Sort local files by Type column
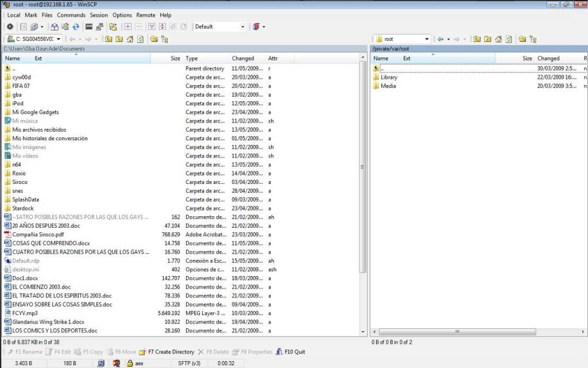 pyautogui.click(x=192, y=58)
